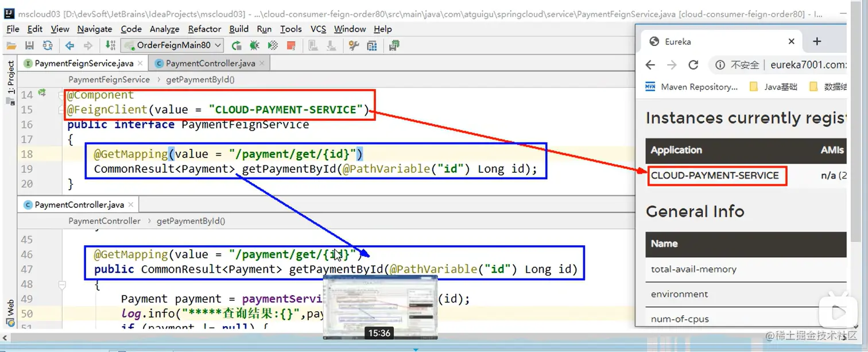This screenshot has height=352, width=868.
Task: Click getPaymentById() breadcrumb after PaymentFeignService
Action: click(200, 80)
